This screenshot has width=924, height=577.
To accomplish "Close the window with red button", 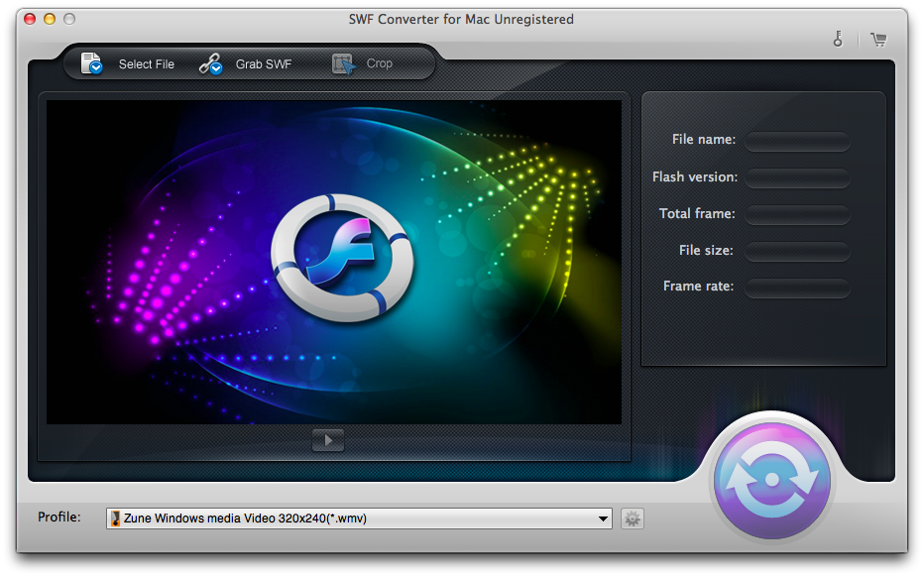I will point(30,19).
